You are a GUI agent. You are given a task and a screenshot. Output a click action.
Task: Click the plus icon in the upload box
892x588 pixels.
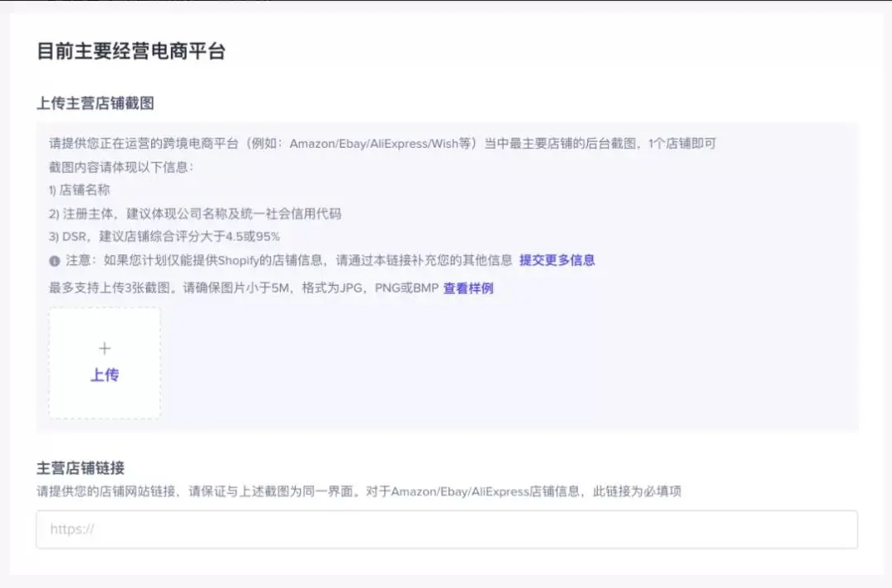(x=104, y=349)
